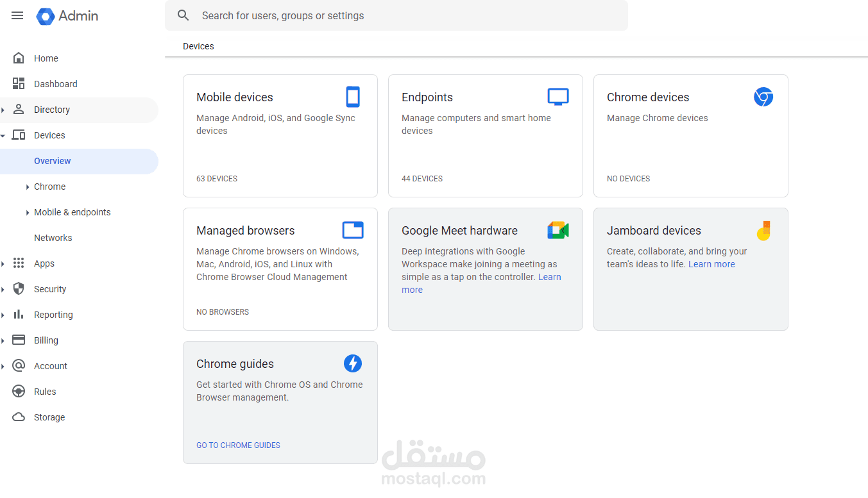Screen dimensions: 868x498
Task: Click the NO DEVICES text in Chrome devices
Action: click(629, 179)
